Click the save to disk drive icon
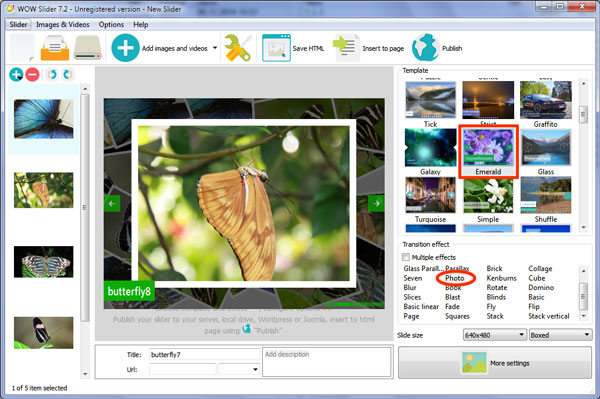 click(x=88, y=48)
